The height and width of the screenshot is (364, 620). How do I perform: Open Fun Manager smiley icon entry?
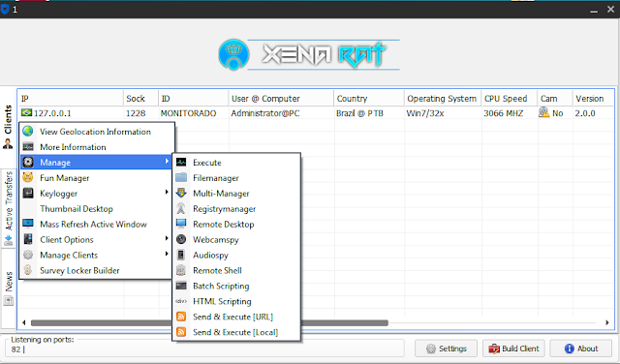point(28,177)
